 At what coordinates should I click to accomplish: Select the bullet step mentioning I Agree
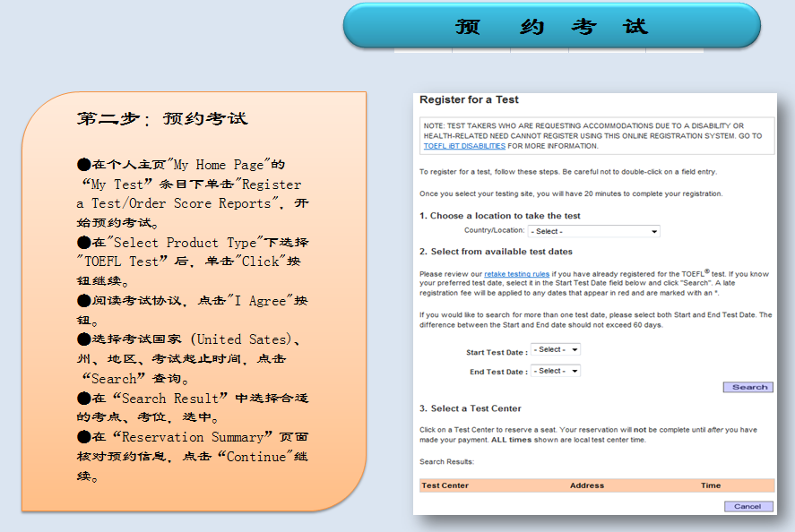[192, 310]
